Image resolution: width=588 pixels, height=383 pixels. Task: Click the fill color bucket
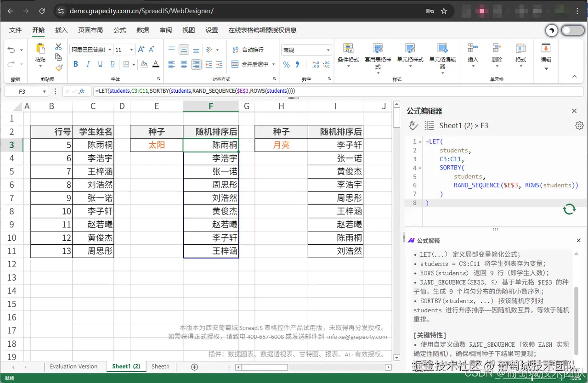[x=144, y=64]
